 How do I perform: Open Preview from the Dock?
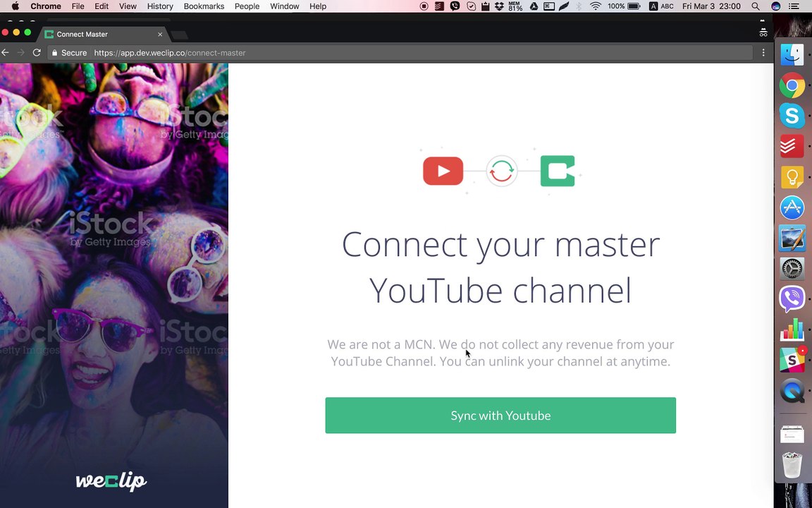(x=792, y=238)
